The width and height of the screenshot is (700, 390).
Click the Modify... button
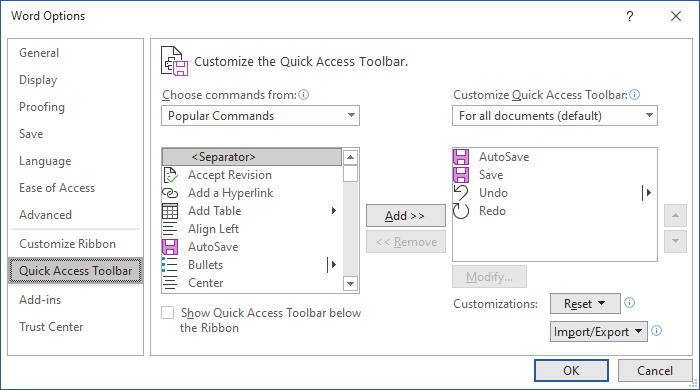pos(489,277)
